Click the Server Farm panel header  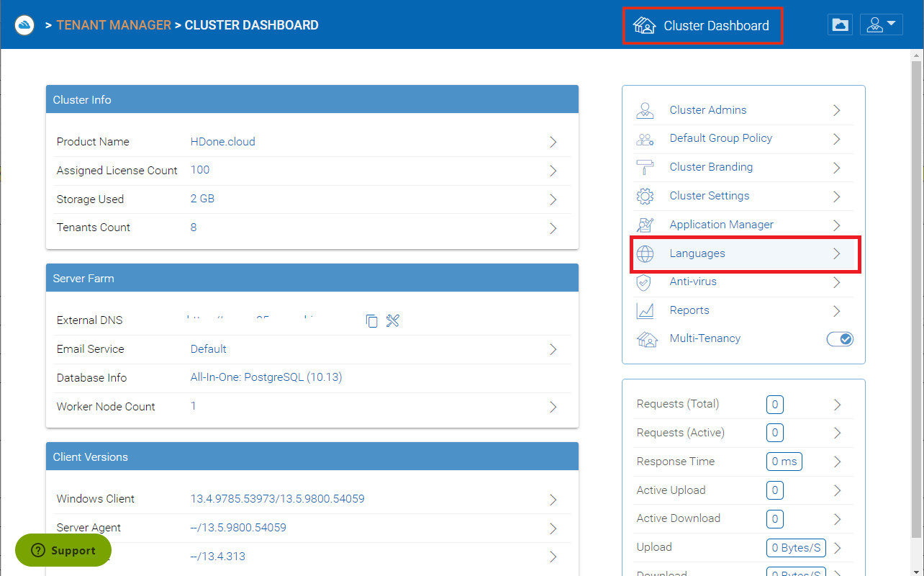[312, 278]
